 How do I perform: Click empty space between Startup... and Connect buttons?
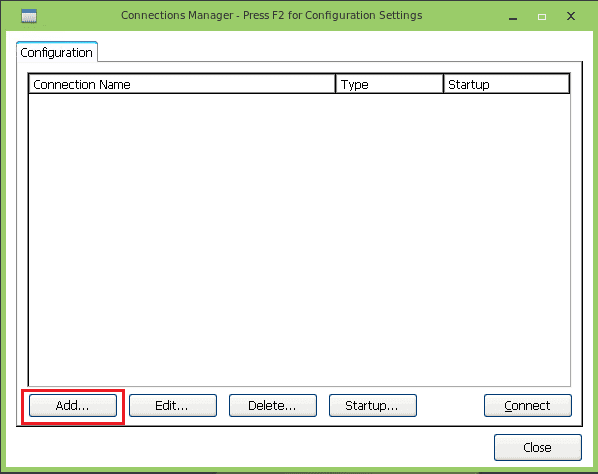coord(450,405)
